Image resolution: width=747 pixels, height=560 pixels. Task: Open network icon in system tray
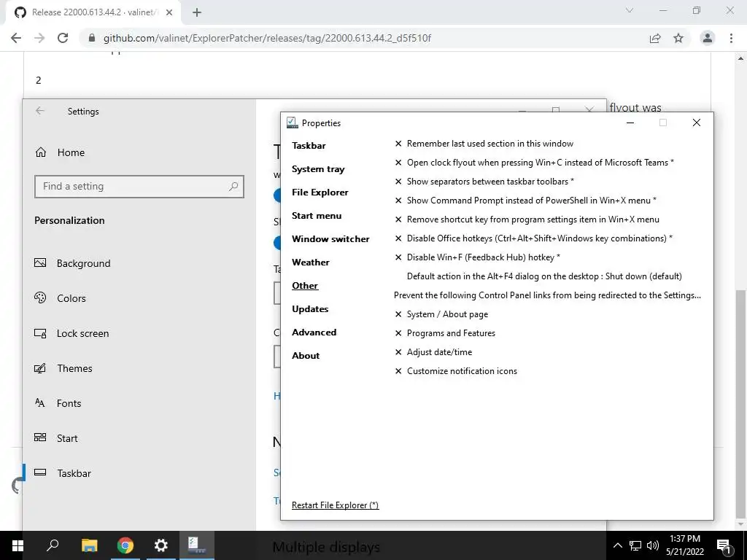(x=635, y=545)
